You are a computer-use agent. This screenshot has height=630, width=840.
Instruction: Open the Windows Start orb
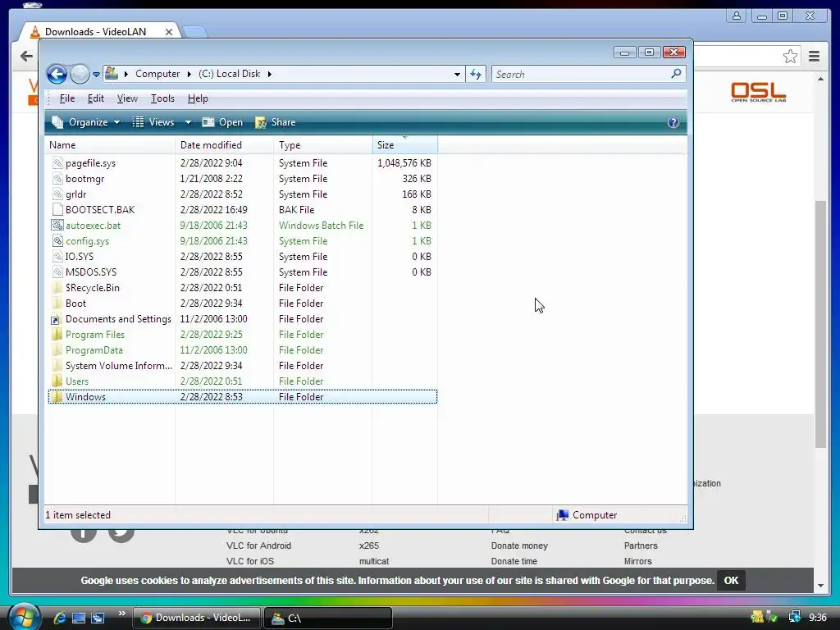pos(24,617)
